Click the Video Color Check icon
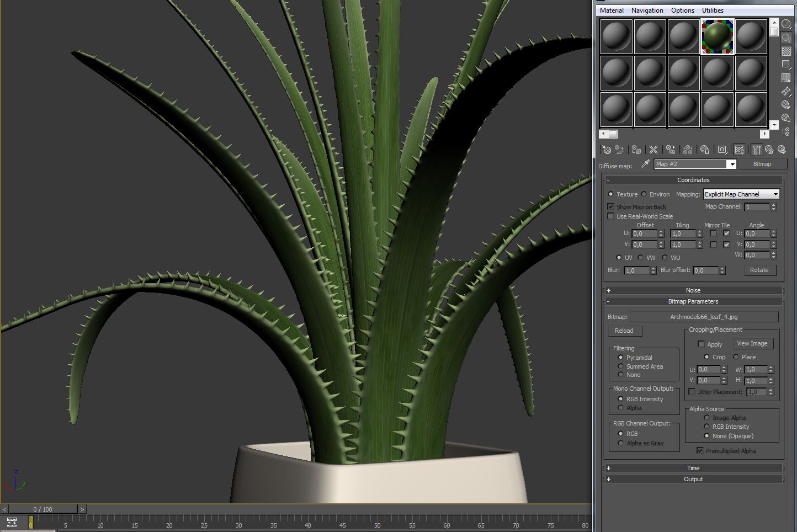The image size is (797, 532). (787, 78)
